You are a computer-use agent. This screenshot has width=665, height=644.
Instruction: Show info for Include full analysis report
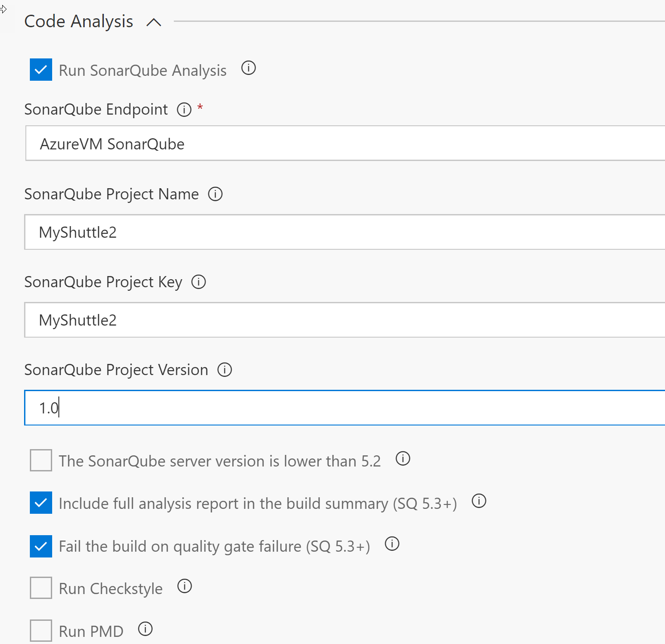[x=479, y=501]
